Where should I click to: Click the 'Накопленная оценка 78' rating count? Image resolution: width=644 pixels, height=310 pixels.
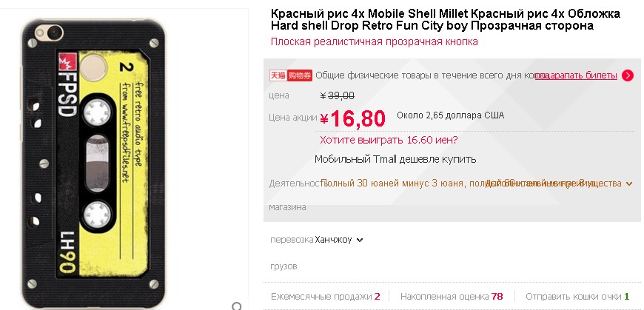click(452, 296)
